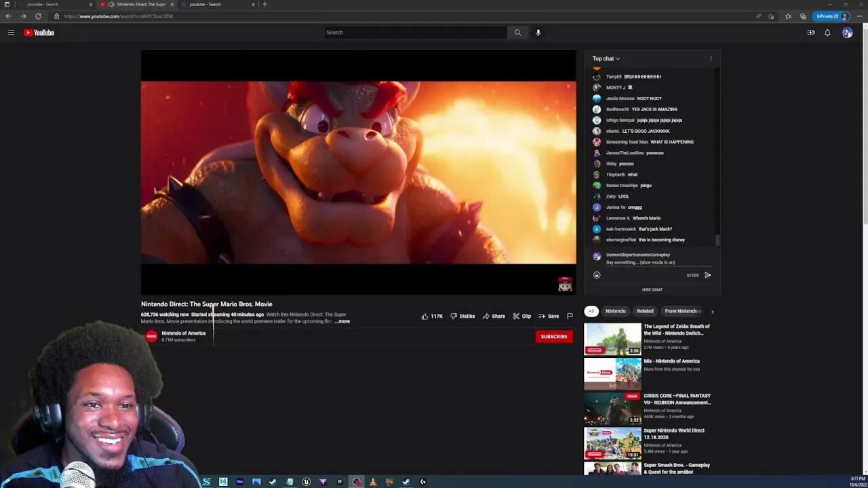Image resolution: width=868 pixels, height=488 pixels.
Task: Open a new browser tab with plus
Action: click(264, 4)
